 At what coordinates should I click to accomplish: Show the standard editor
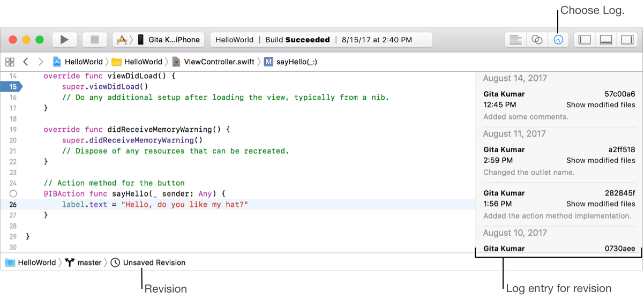click(x=515, y=40)
